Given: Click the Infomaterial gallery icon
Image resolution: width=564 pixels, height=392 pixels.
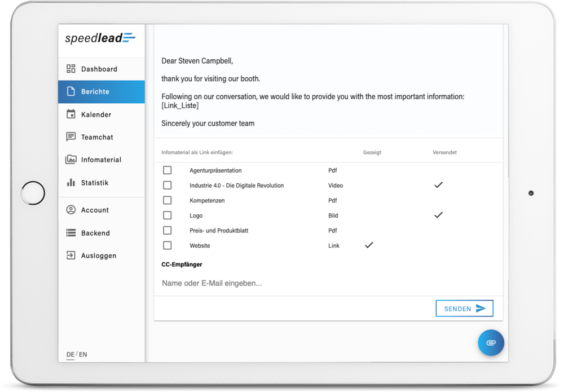Looking at the screenshot, I should pos(71,160).
